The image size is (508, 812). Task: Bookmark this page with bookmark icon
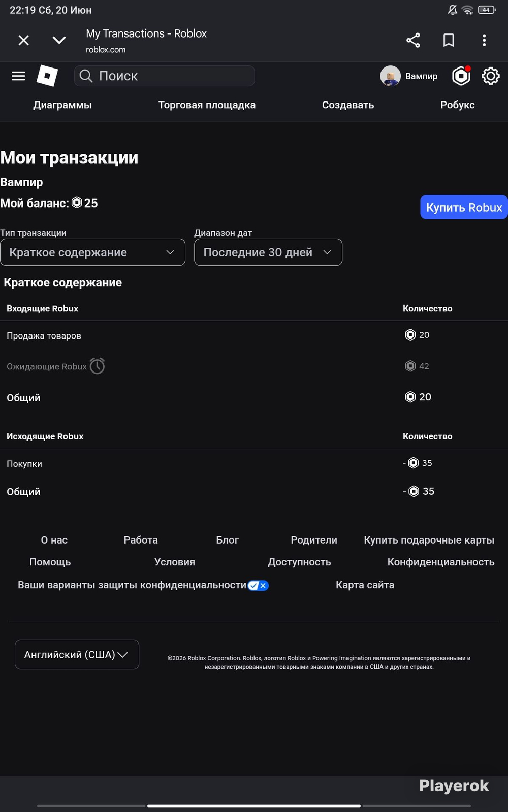[449, 40]
